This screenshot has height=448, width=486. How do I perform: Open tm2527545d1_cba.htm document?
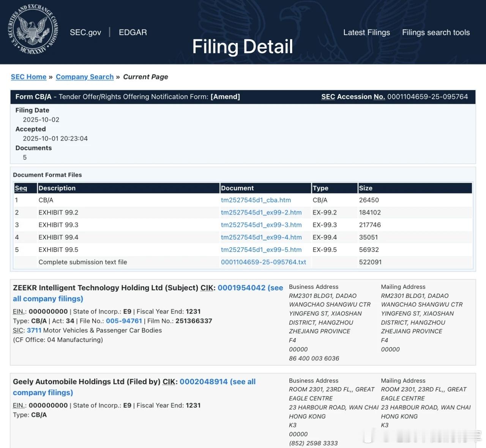click(256, 200)
